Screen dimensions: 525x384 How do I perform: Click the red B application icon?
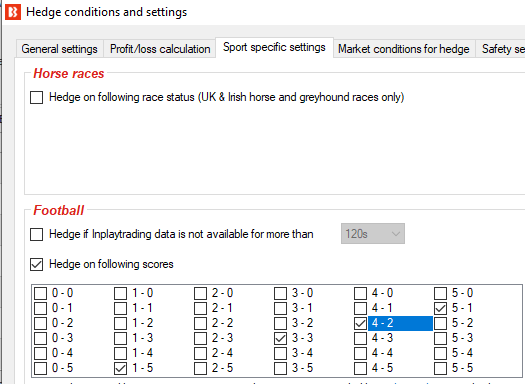pyautogui.click(x=13, y=12)
